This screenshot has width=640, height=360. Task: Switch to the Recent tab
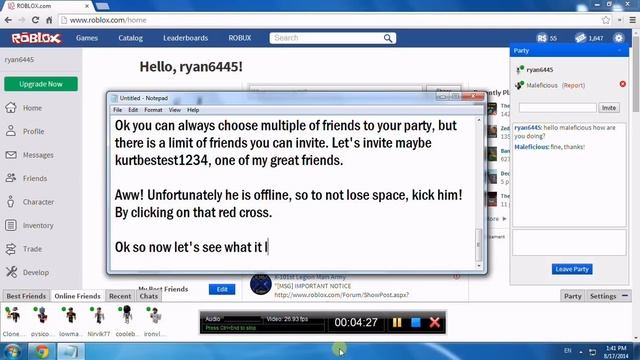pyautogui.click(x=120, y=296)
